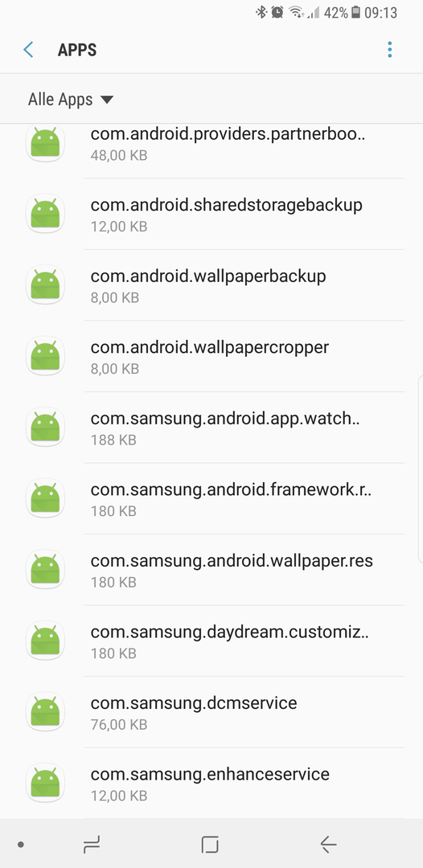This screenshot has width=423, height=868.
Task: Tap Android icon beside com.android.wallpaperbackup
Action: click(x=45, y=285)
